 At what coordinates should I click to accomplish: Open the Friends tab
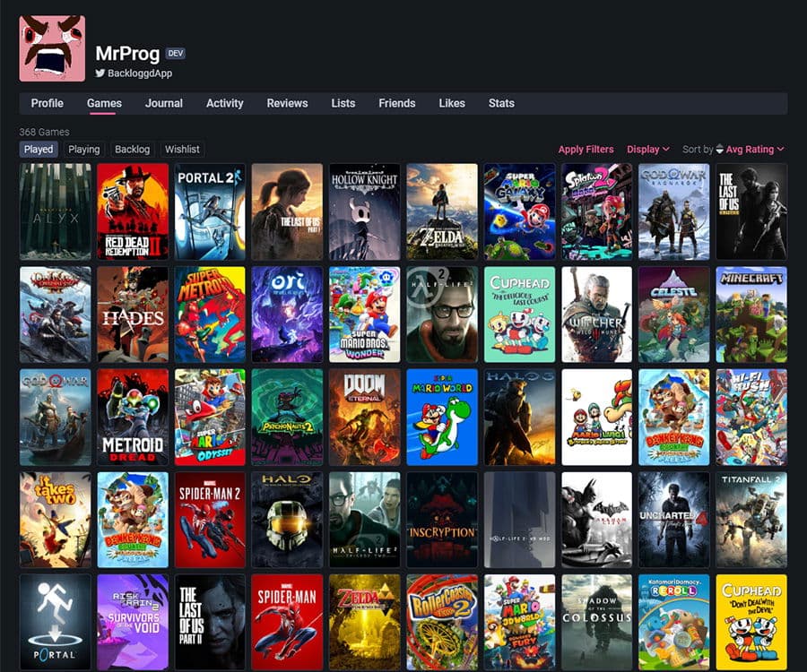(x=397, y=103)
